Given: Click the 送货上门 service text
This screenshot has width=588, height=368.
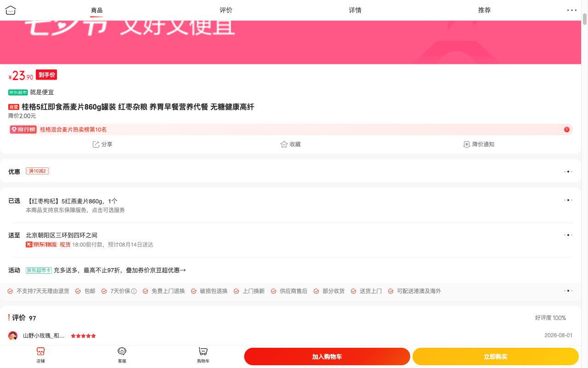Looking at the screenshot, I should pyautogui.click(x=371, y=291).
